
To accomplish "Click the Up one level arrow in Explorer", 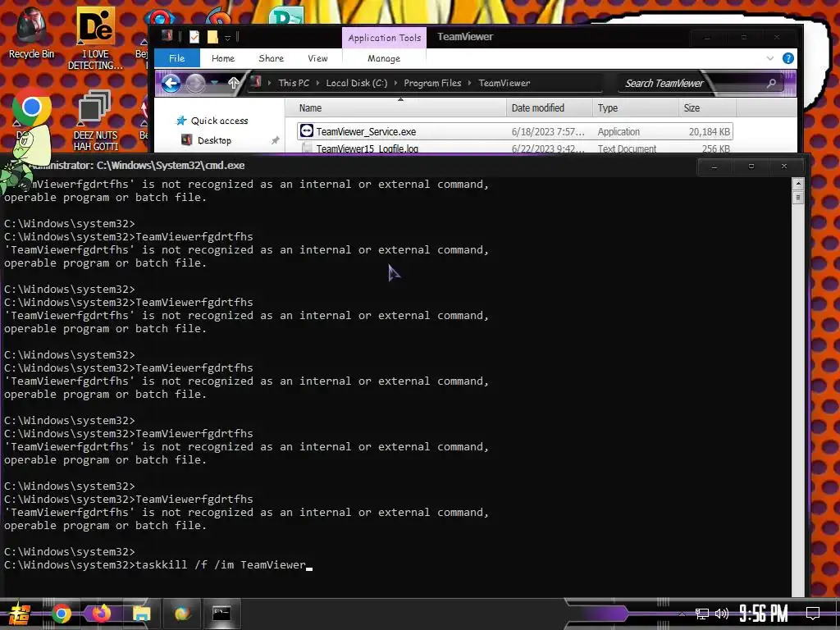I will (x=234, y=83).
